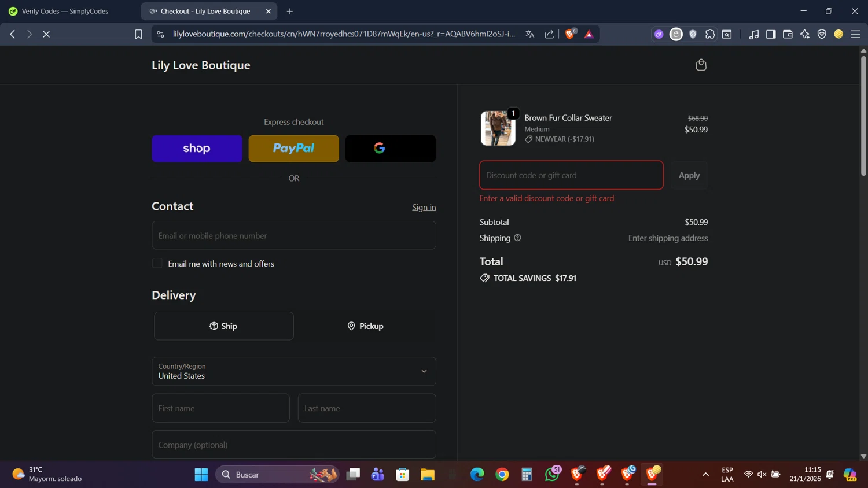Viewport: 868px width, 488px height.
Task: Click the SimplyCodes extension icon
Action: (676, 34)
